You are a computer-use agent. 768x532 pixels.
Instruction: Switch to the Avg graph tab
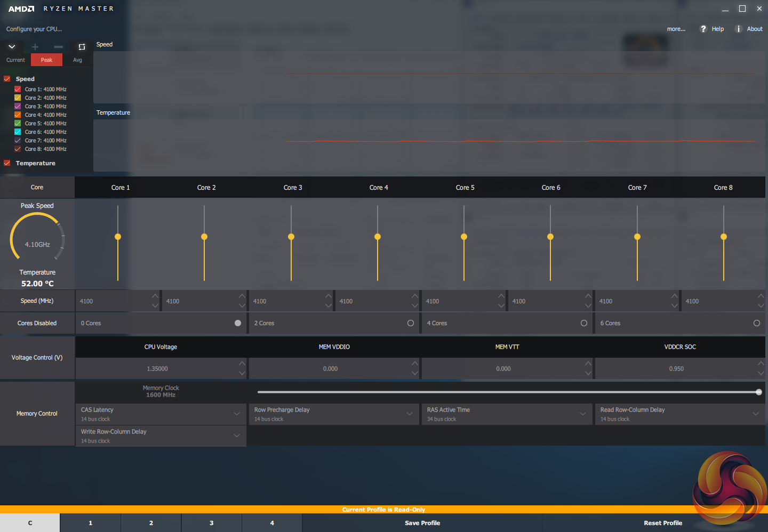tap(77, 60)
